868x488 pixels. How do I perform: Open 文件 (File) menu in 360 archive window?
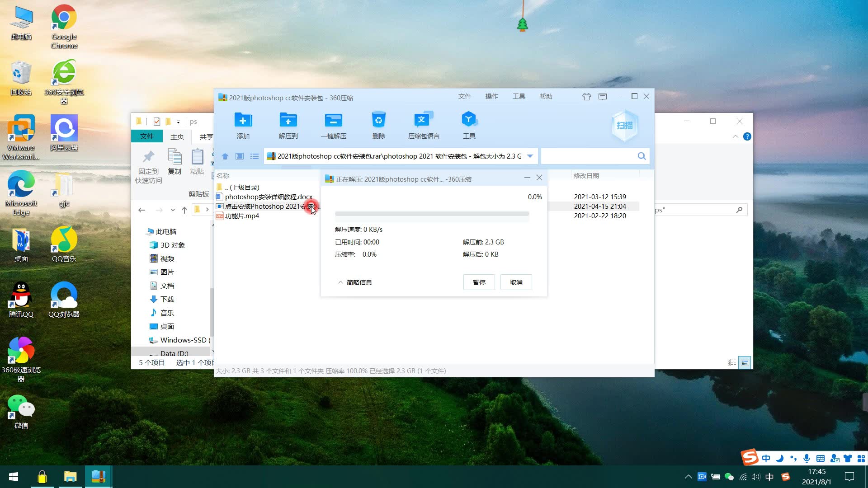464,96
